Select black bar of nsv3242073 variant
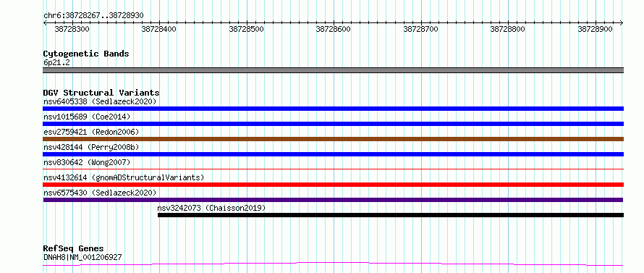 (391, 215)
